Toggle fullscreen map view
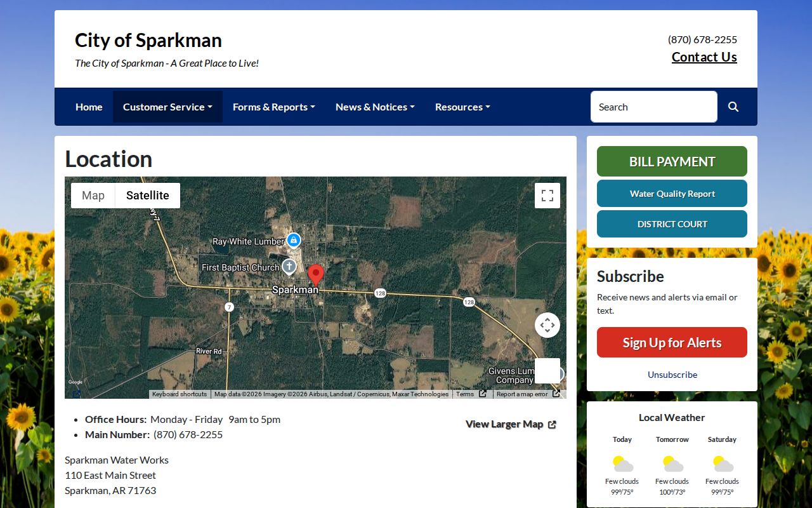The image size is (812, 508). (547, 196)
